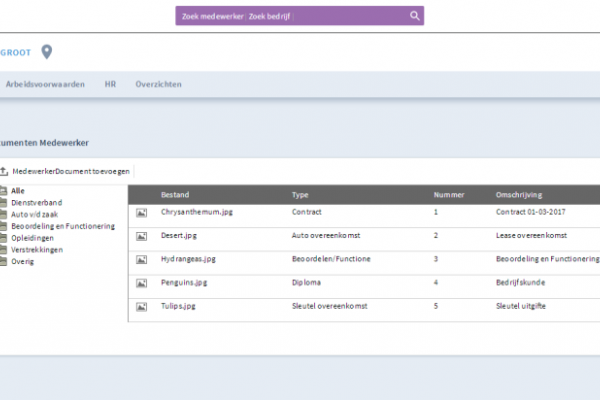The height and width of the screenshot is (400, 600).
Task: Select Beoordeling en Functionering folder
Action: tap(60, 226)
